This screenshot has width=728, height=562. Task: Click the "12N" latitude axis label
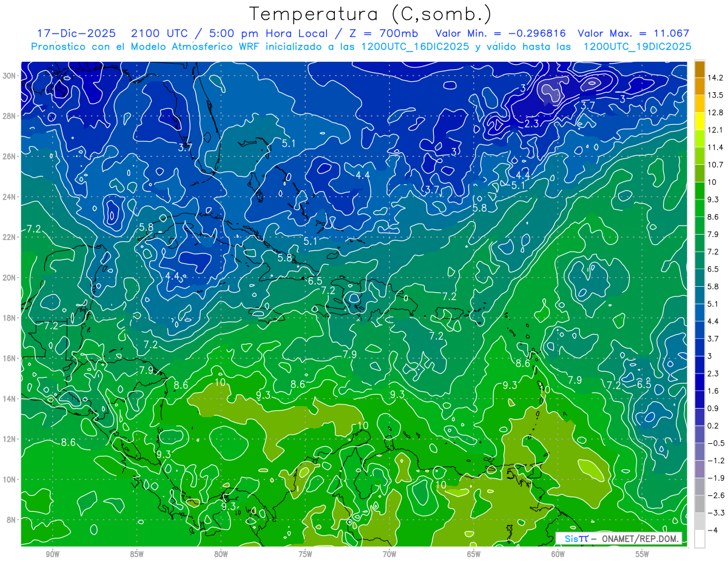pyautogui.click(x=9, y=439)
